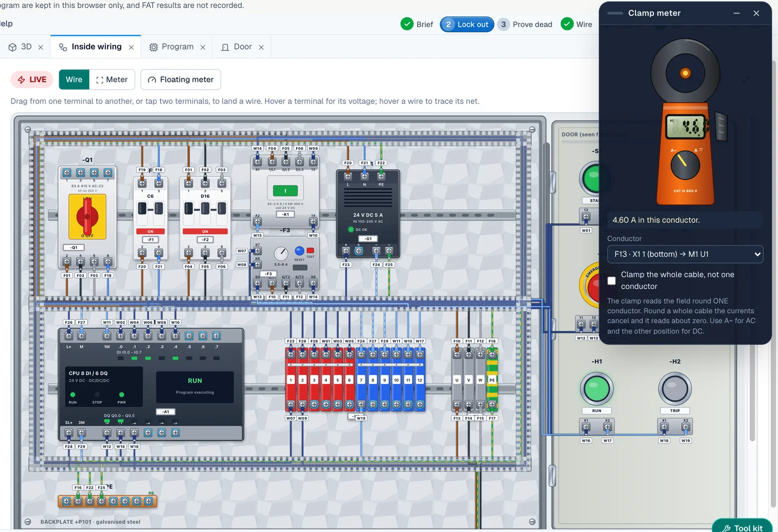Click the TRIP pilot lamp -H2
The image size is (778, 532).
[x=675, y=389]
